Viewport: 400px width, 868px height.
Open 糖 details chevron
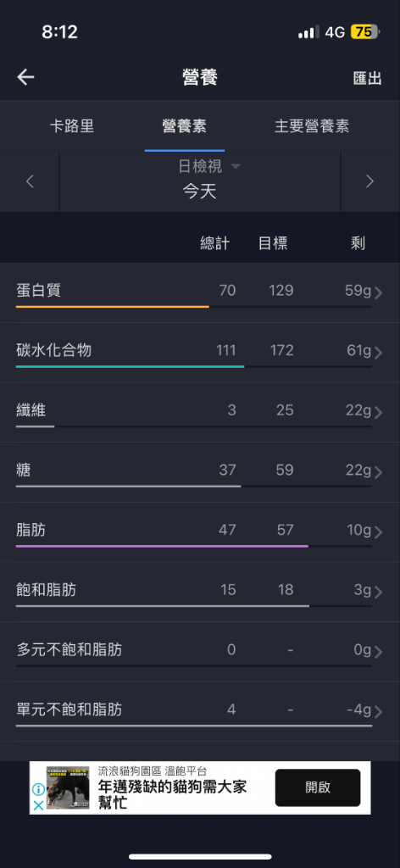click(x=379, y=472)
